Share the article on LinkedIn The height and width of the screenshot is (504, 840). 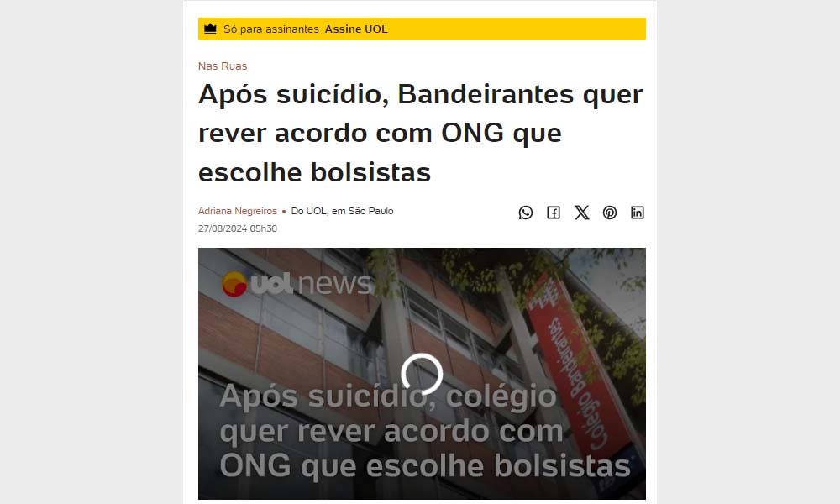click(638, 213)
